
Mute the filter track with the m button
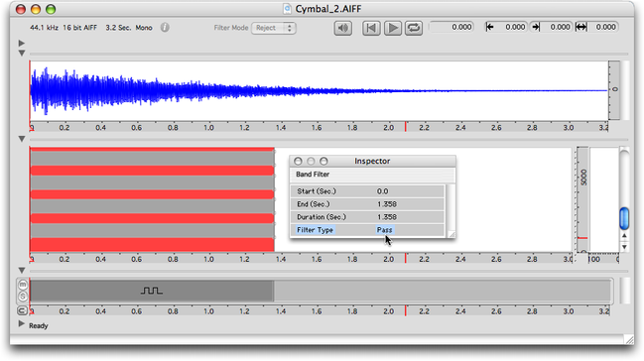click(23, 285)
